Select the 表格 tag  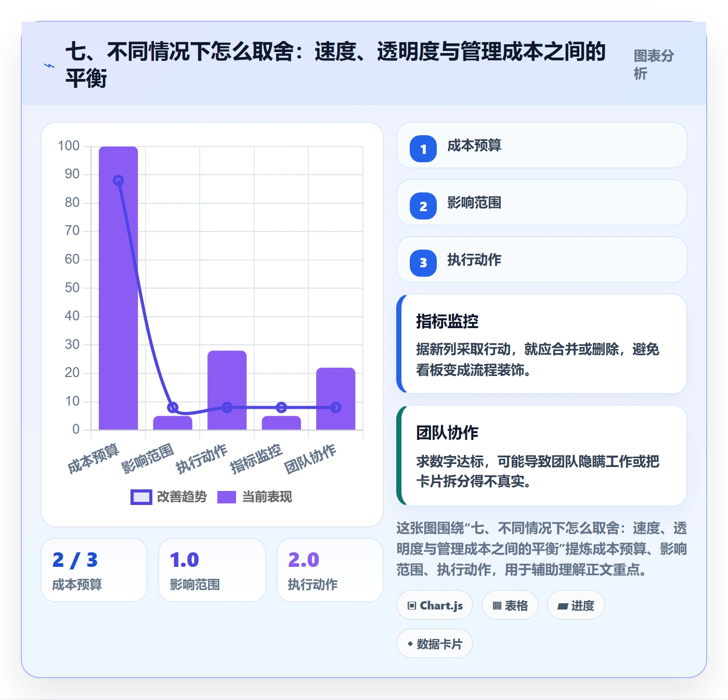coord(510,605)
